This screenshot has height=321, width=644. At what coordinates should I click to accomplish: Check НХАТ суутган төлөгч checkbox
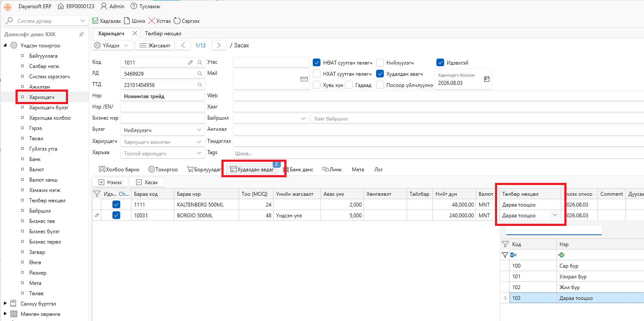click(x=316, y=74)
